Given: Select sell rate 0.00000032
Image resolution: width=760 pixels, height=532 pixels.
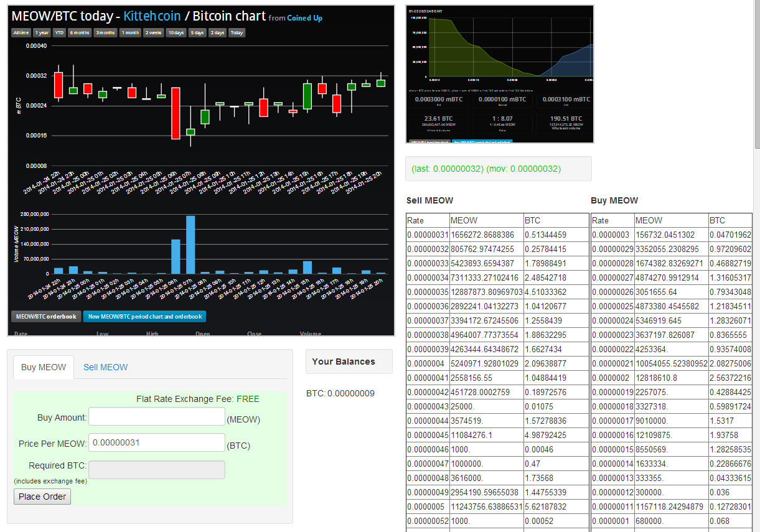Looking at the screenshot, I should point(428,249).
